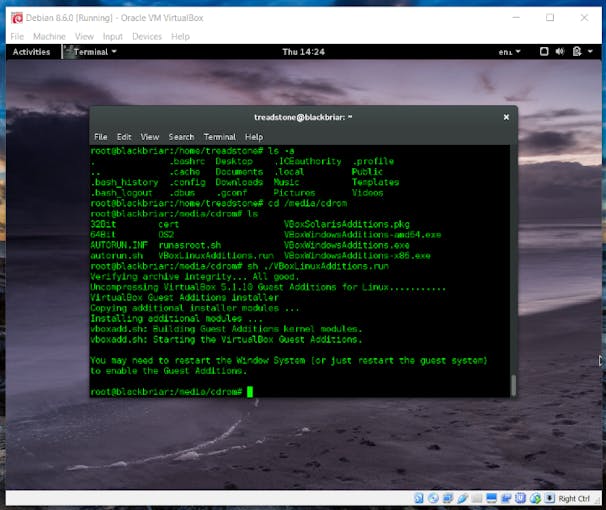The image size is (606, 510).
Task: Minimize the VirtualBox window
Action: [516, 17]
